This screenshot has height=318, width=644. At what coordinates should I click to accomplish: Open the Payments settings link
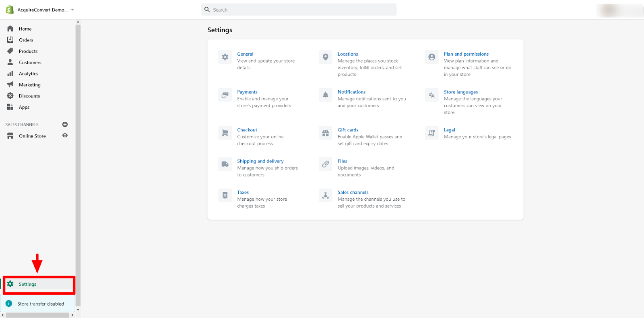click(247, 92)
